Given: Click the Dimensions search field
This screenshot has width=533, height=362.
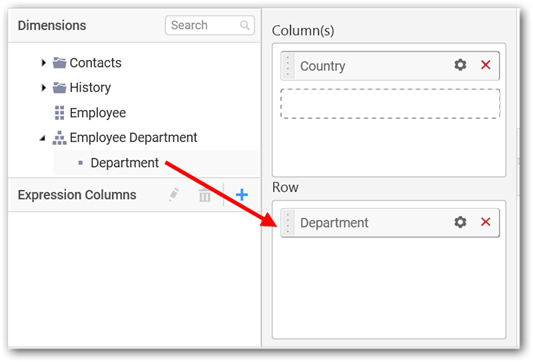Looking at the screenshot, I should (x=210, y=25).
